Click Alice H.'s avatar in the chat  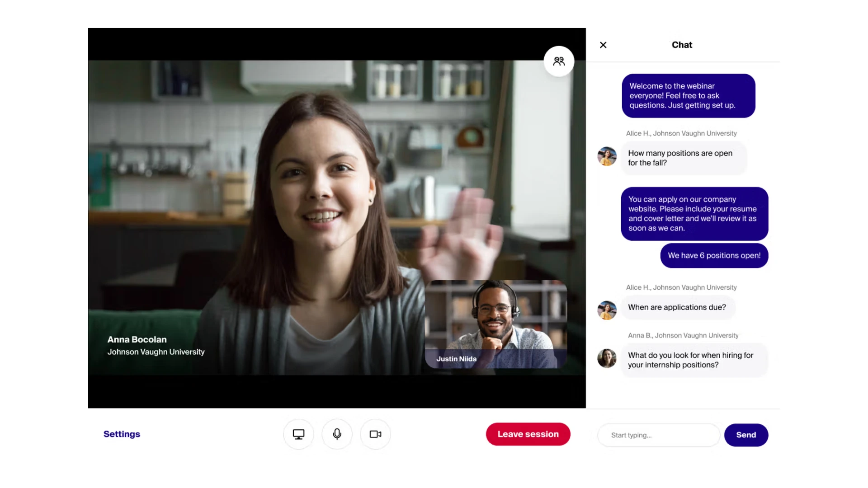[607, 156]
